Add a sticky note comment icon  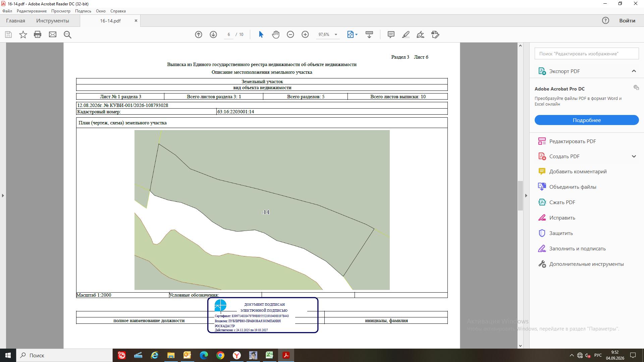point(391,35)
